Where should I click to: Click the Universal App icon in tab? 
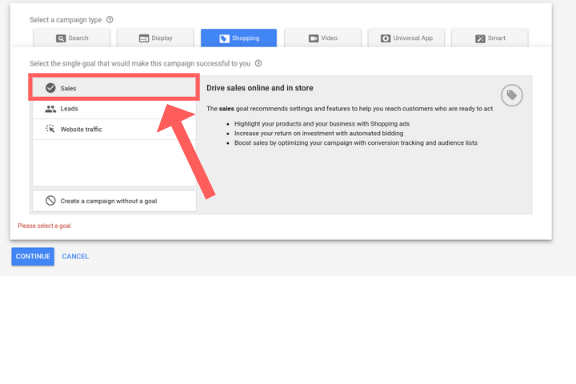pyautogui.click(x=385, y=38)
